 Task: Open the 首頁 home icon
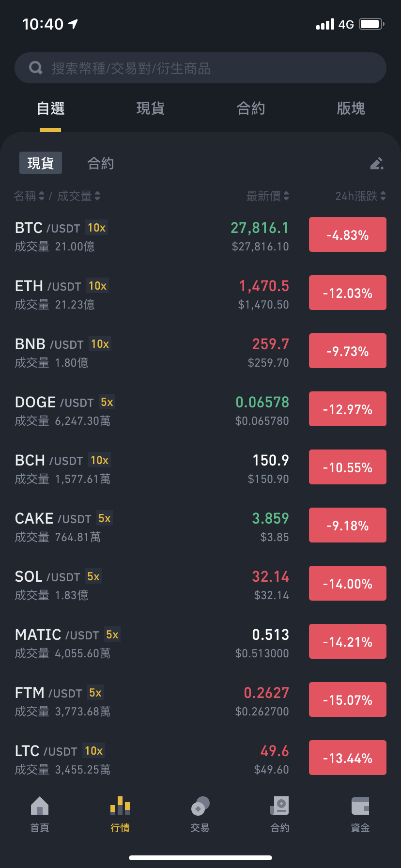pyautogui.click(x=40, y=806)
